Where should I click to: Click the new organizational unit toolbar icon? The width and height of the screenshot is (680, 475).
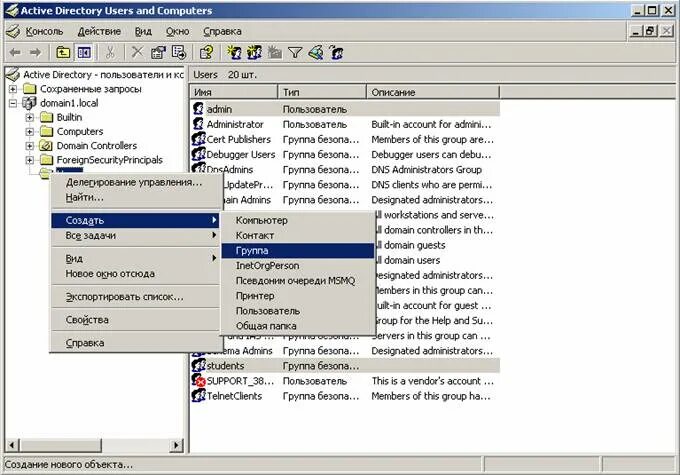point(275,53)
